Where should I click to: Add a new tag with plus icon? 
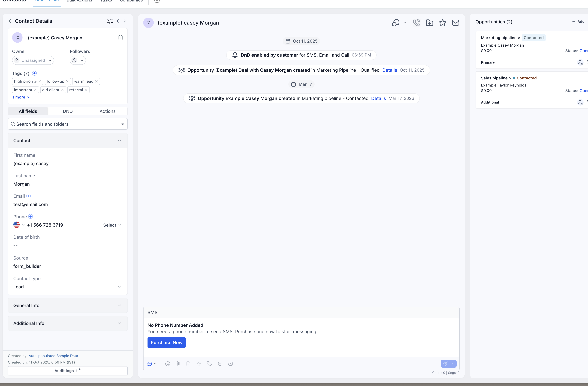tap(34, 73)
